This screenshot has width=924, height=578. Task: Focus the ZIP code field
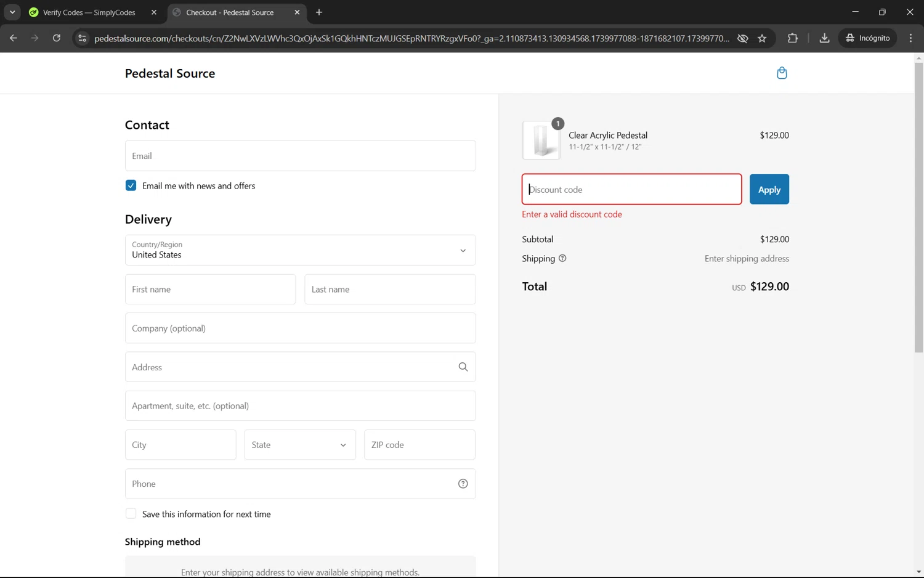(419, 445)
